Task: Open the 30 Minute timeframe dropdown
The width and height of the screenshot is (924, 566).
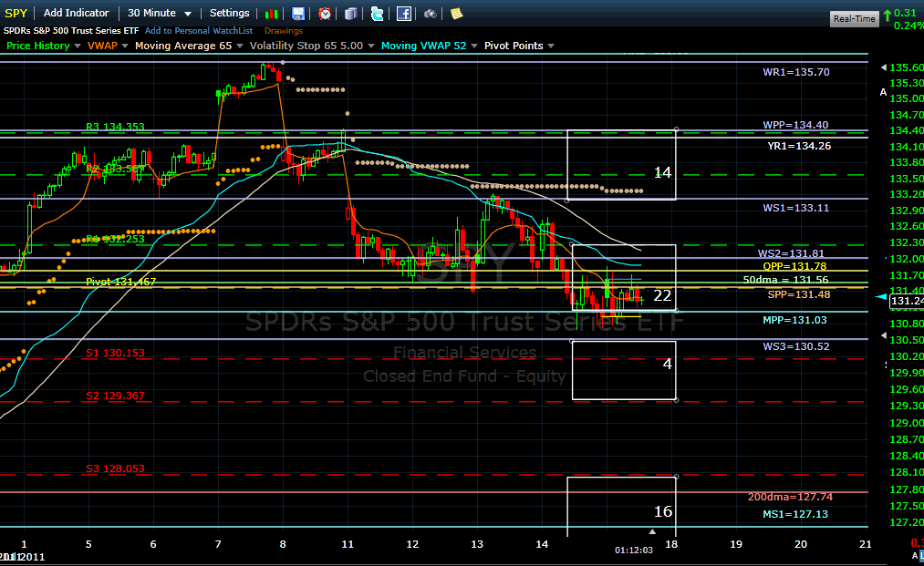Action: pos(159,13)
